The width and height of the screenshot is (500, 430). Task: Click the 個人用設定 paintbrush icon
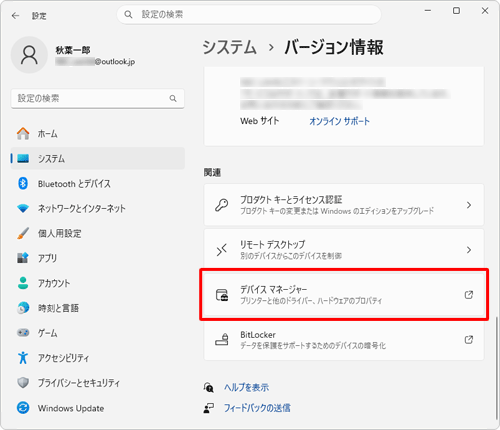(23, 233)
